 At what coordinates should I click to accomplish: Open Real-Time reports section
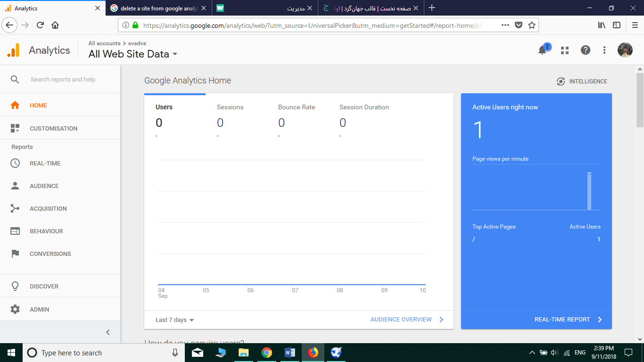[x=45, y=163]
